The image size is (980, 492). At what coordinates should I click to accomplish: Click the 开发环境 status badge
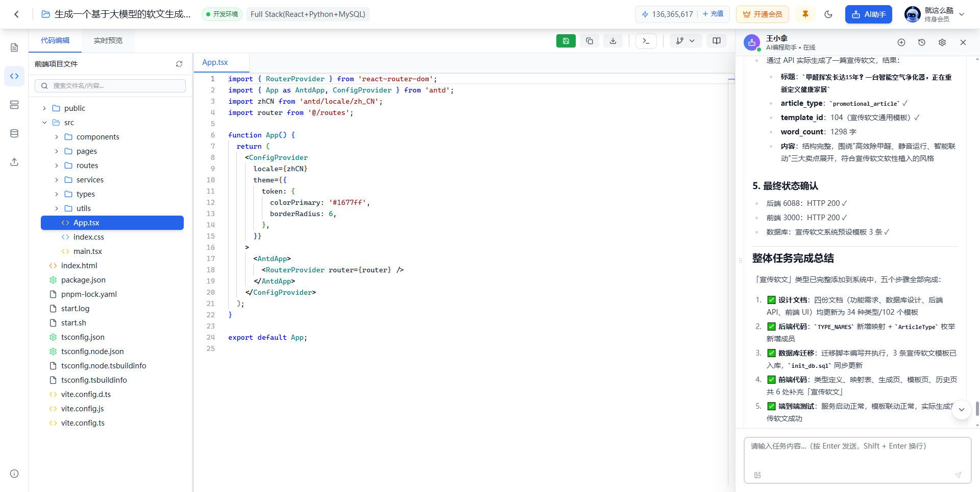[x=222, y=14]
